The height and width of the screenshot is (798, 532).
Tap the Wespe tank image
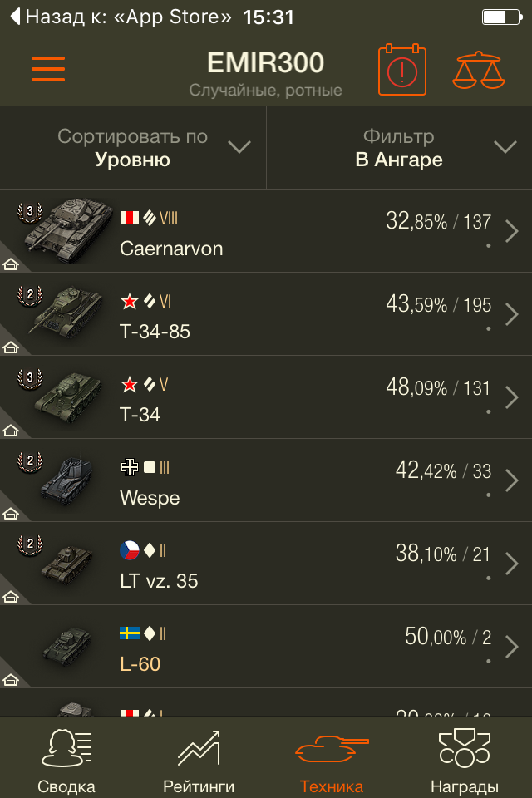click(x=65, y=480)
